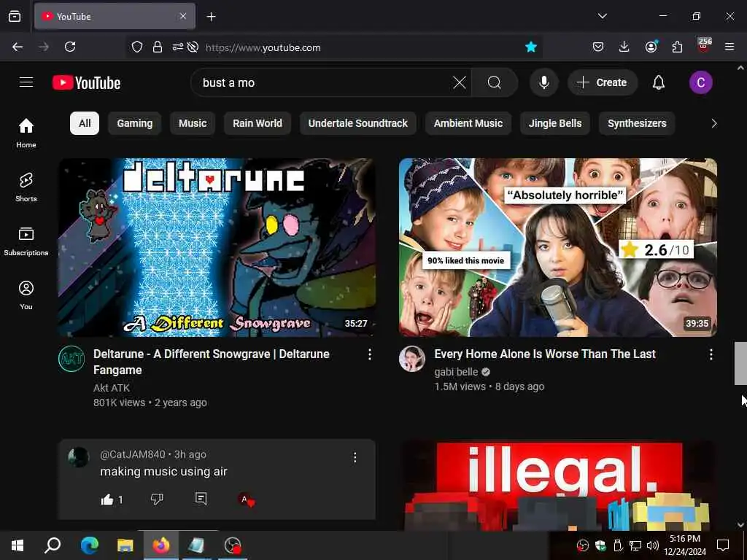Open Firefox View button
Viewport: 747px width, 560px height.
[x=15, y=16]
